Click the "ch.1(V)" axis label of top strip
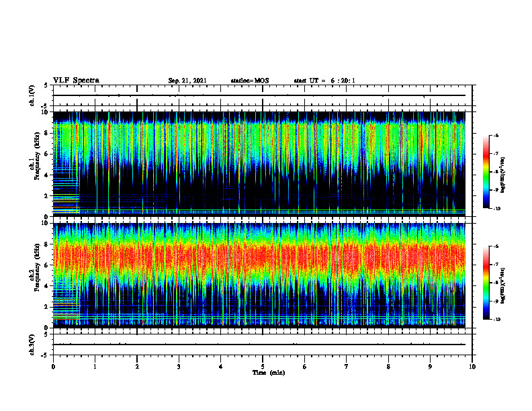The width and height of the screenshot is (532, 411). [32, 95]
